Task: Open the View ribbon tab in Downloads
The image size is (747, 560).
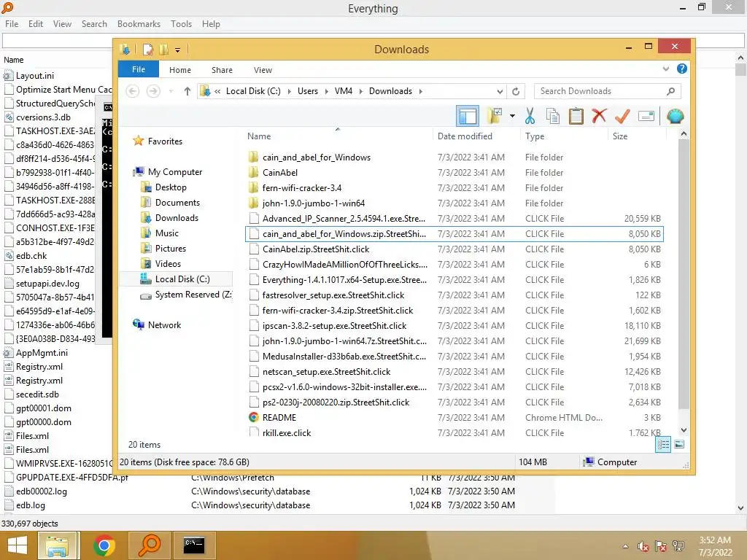Action: 263,70
